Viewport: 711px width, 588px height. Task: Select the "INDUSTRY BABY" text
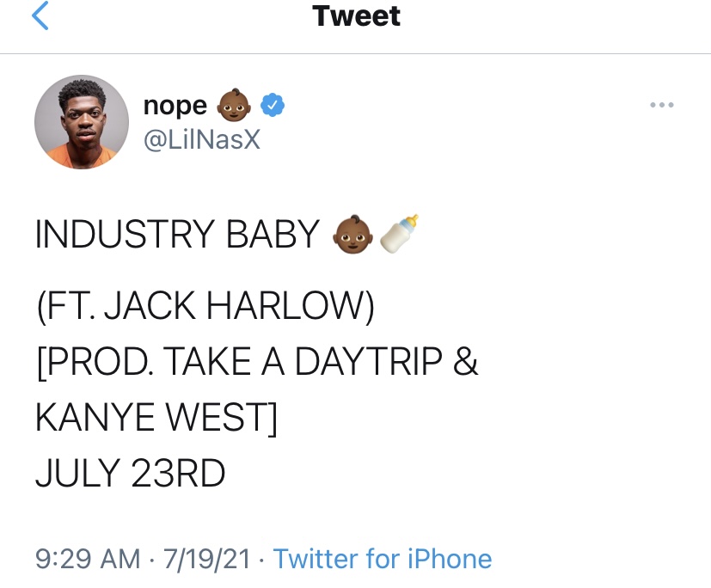[177, 235]
